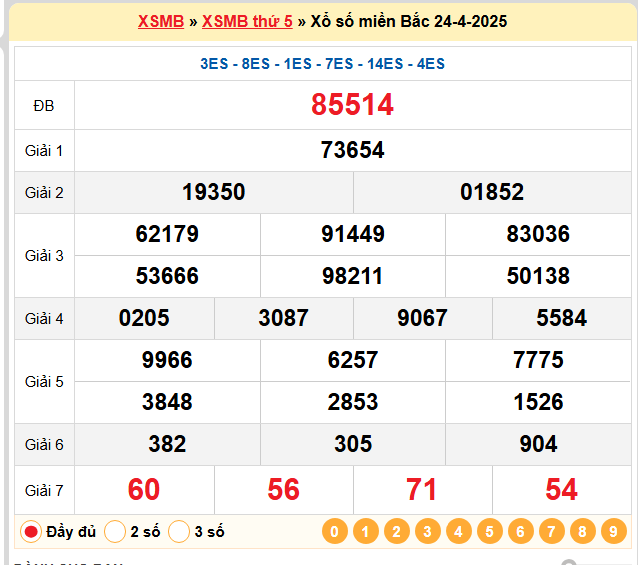Click the Giải 2 row label
Viewport: 638px width, 565px height.
(44, 193)
